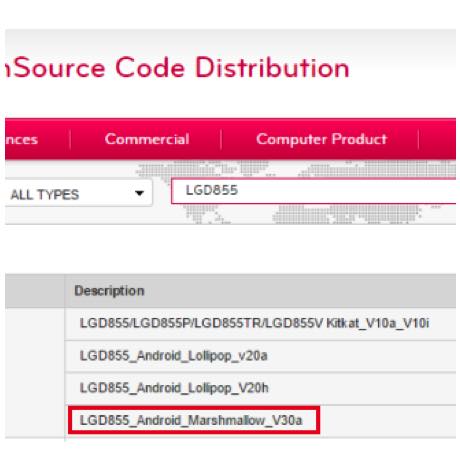
Task: Click the Description column header
Action: [x=109, y=291]
